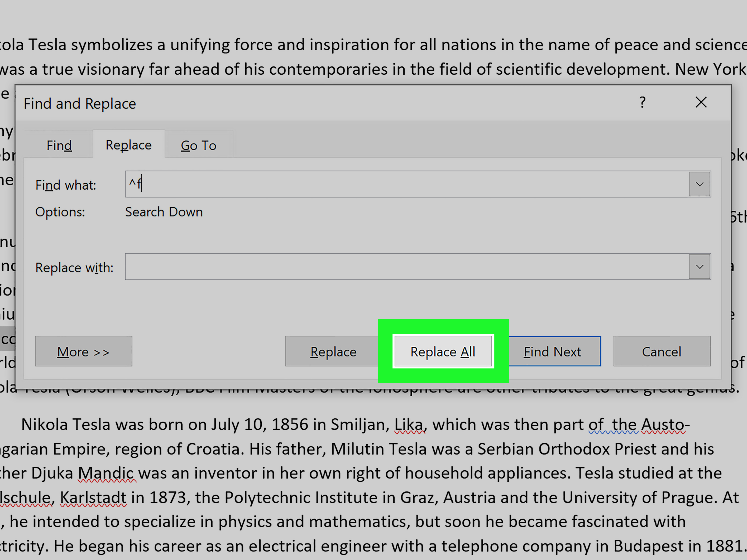Open the Replace with dropdown arrow
The image size is (747, 560).
point(700,267)
